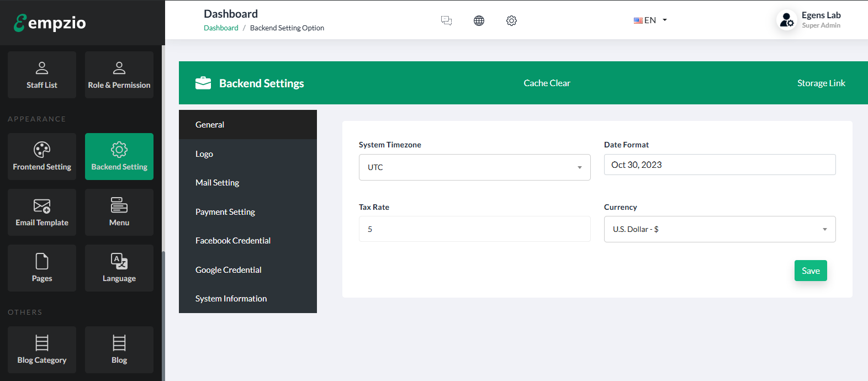The width and height of the screenshot is (868, 381).
Task: Click the settings gear icon in header
Action: 511,20
